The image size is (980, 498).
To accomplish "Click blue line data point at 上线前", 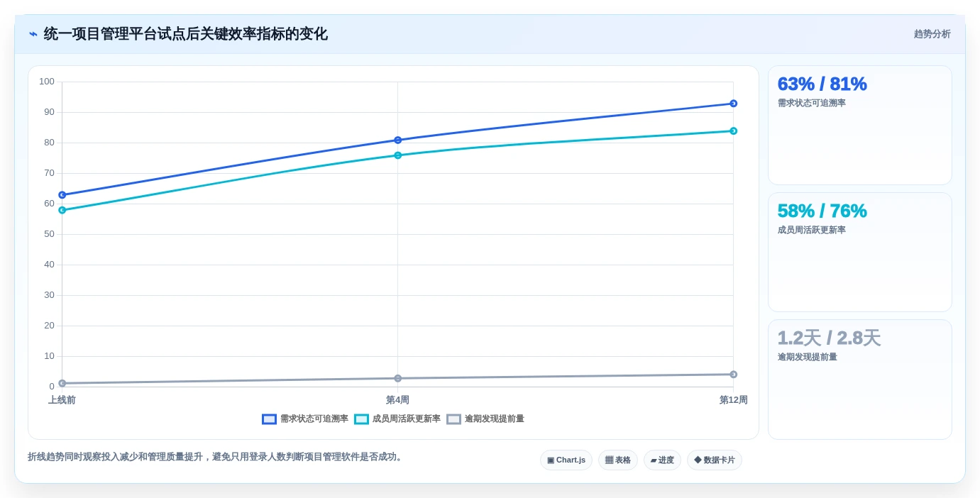I will click(x=62, y=195).
